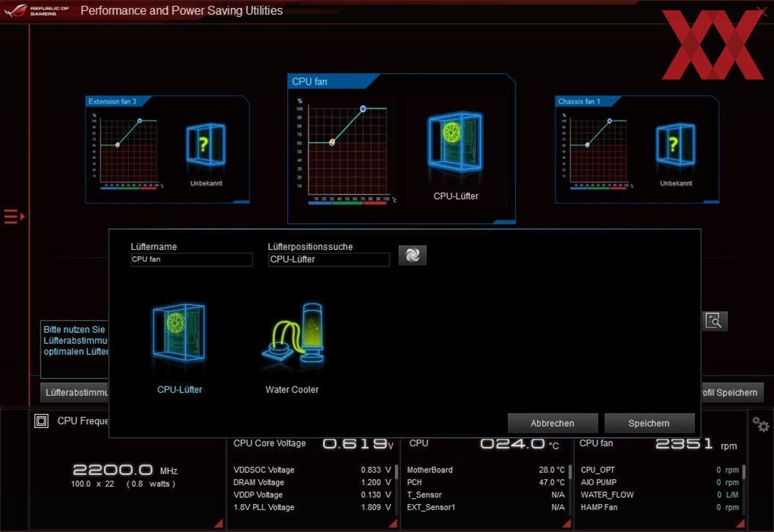The height and width of the screenshot is (532, 774).
Task: Click the Republic of Gamers logo
Action: pos(35,11)
